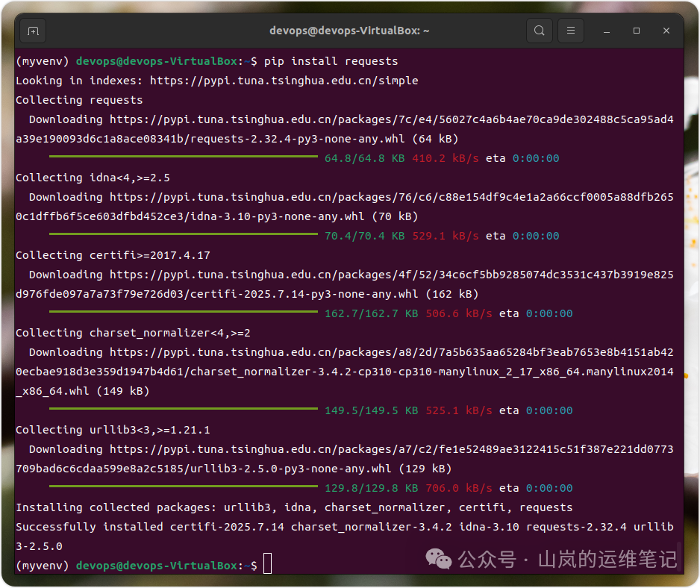Click the 129.8/129.8 KB progress bar

coord(184,487)
